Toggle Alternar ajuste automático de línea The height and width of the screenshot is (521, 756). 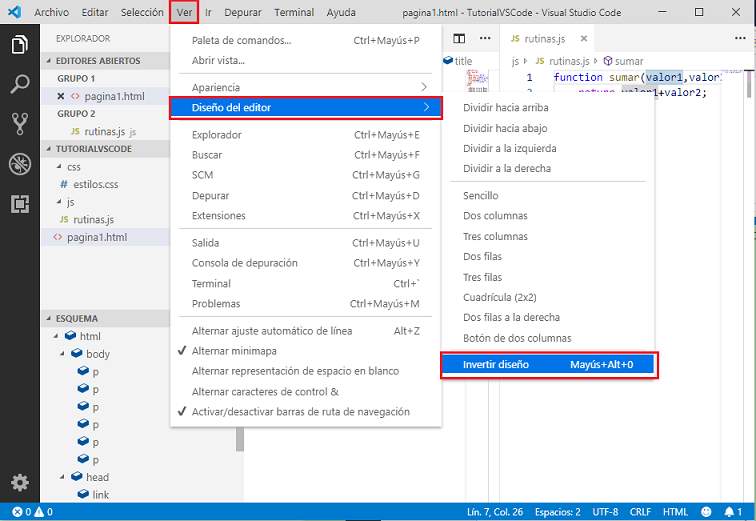[306, 331]
